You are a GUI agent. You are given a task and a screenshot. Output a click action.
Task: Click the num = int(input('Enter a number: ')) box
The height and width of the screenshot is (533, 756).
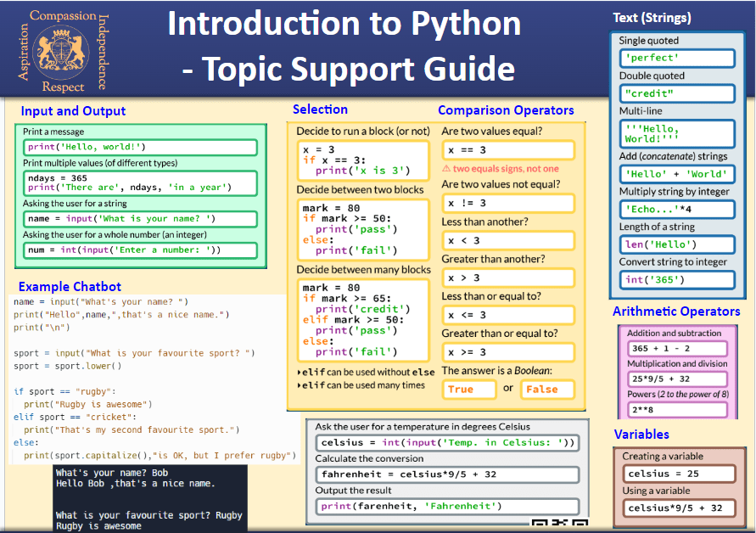tap(140, 250)
